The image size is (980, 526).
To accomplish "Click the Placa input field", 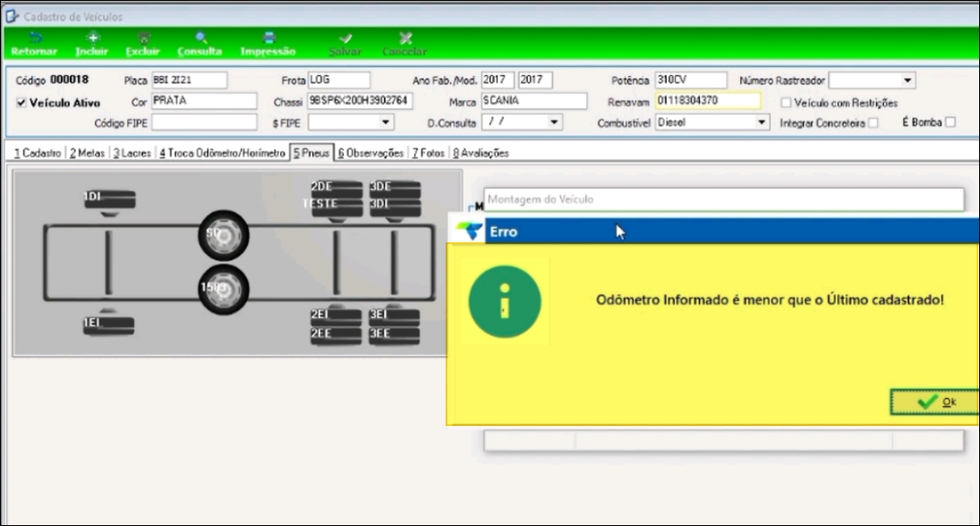I will 189,81.
